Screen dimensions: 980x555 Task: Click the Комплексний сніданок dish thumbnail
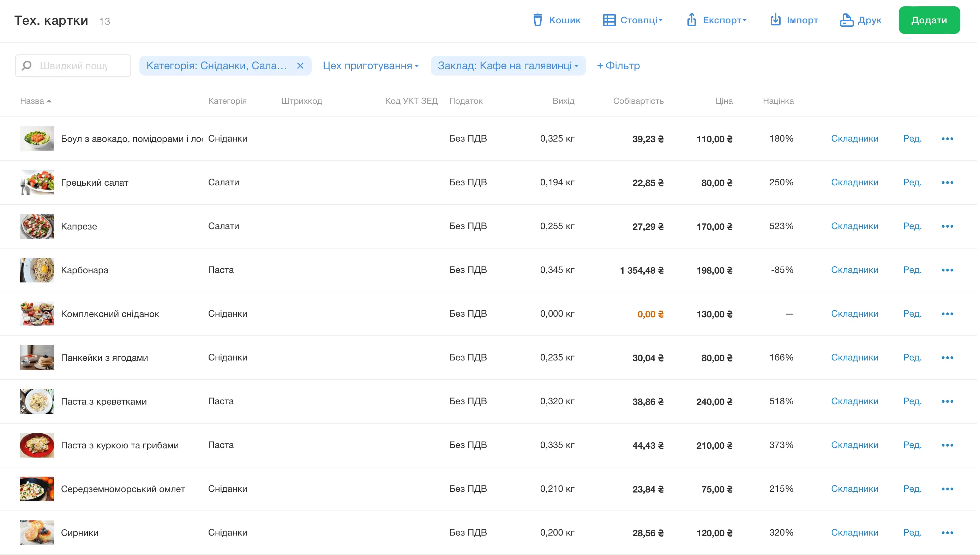coord(37,314)
